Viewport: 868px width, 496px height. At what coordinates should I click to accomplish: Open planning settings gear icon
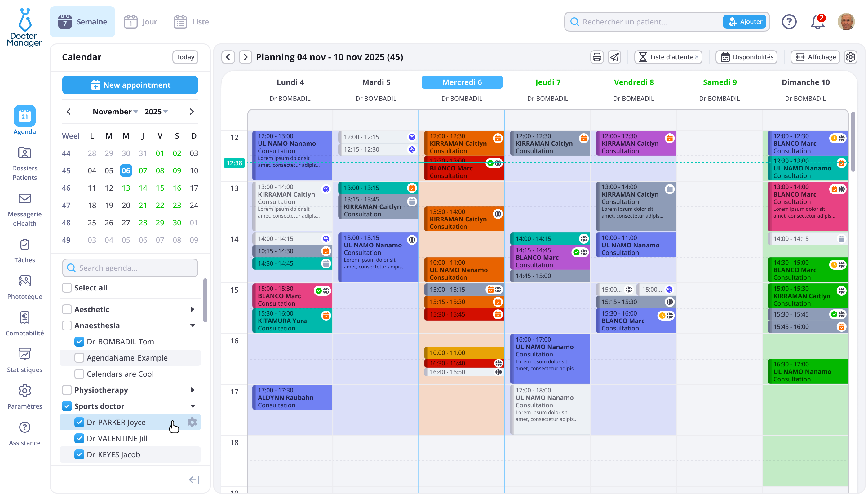tap(851, 57)
